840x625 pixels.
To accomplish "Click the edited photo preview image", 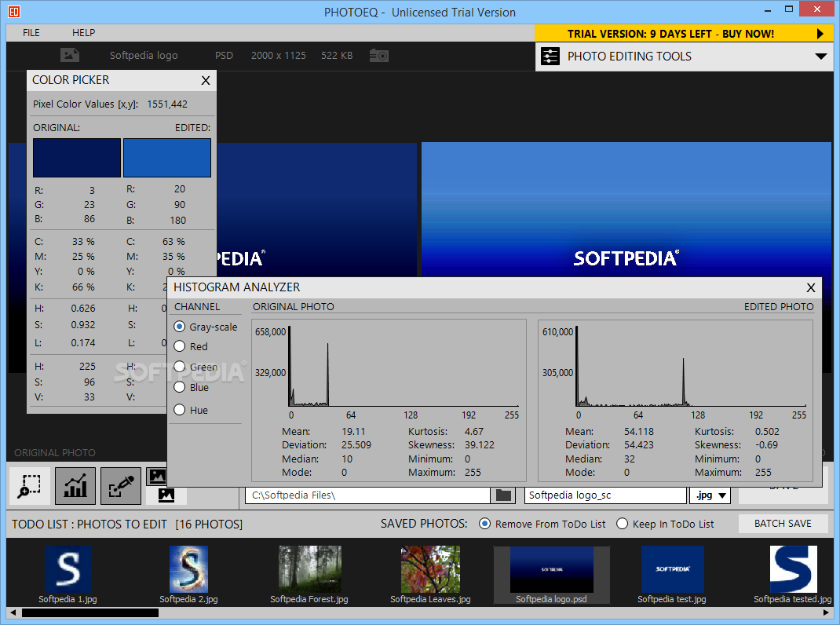I will click(x=626, y=210).
